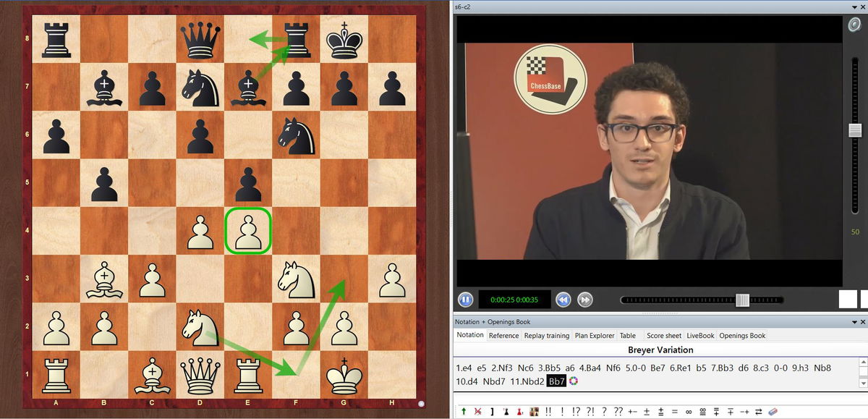Click the fast-forward video button

point(585,300)
